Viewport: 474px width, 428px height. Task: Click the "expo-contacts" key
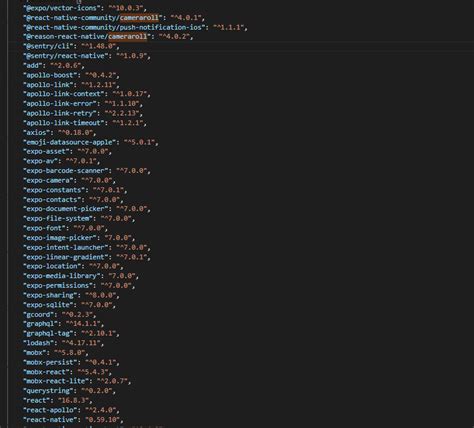tap(52, 200)
